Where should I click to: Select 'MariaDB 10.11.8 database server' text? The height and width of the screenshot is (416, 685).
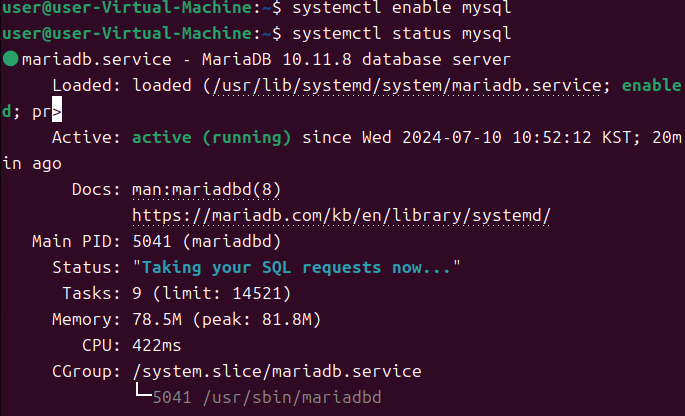[356, 59]
